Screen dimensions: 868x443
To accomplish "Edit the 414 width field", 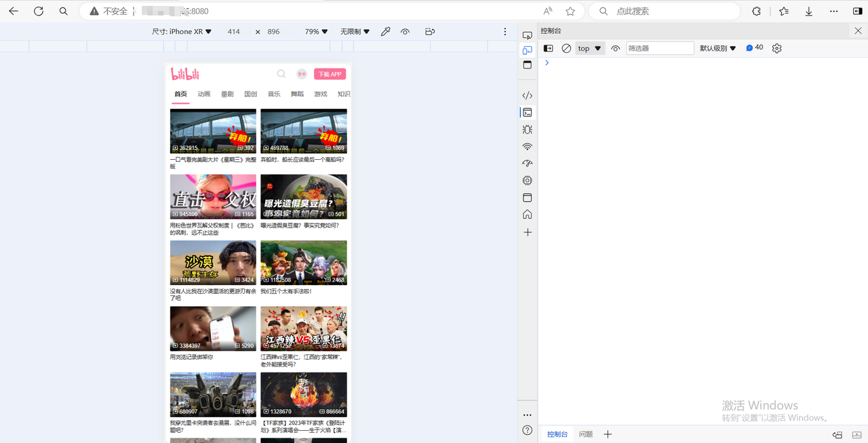I will [234, 32].
